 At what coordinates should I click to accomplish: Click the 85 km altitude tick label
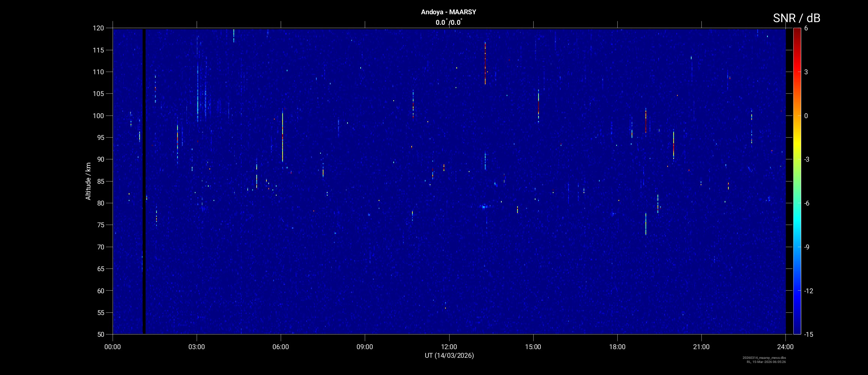(x=100, y=181)
